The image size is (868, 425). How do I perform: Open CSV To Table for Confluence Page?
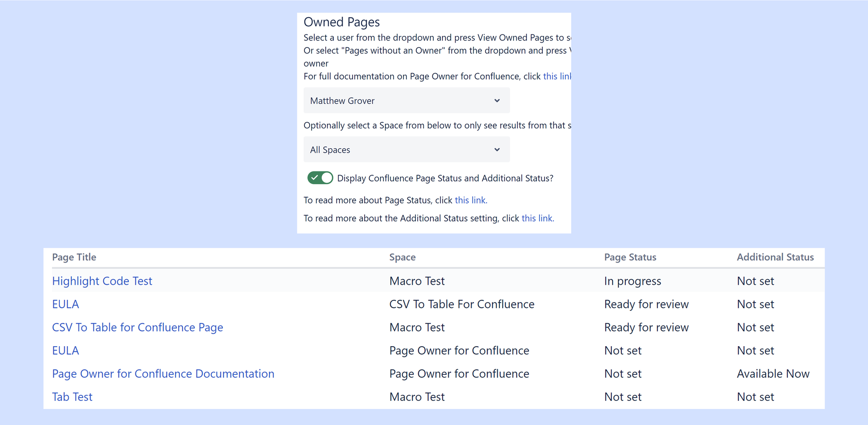[137, 327]
